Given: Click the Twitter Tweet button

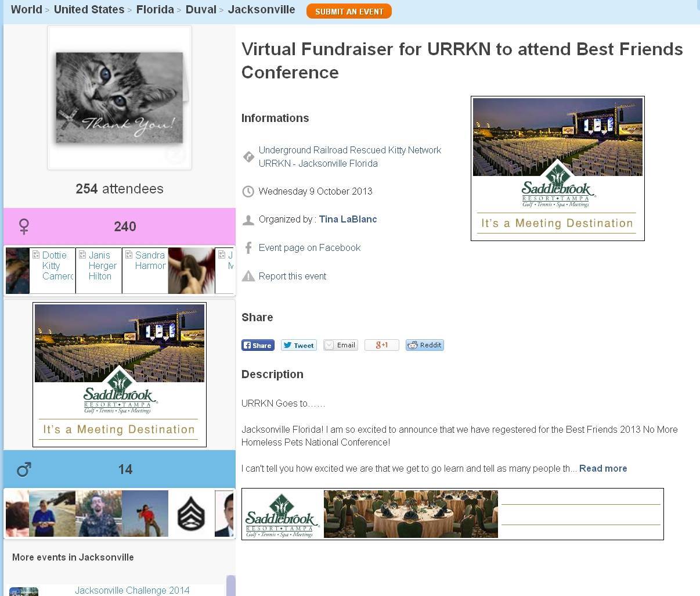Looking at the screenshot, I should tap(298, 345).
